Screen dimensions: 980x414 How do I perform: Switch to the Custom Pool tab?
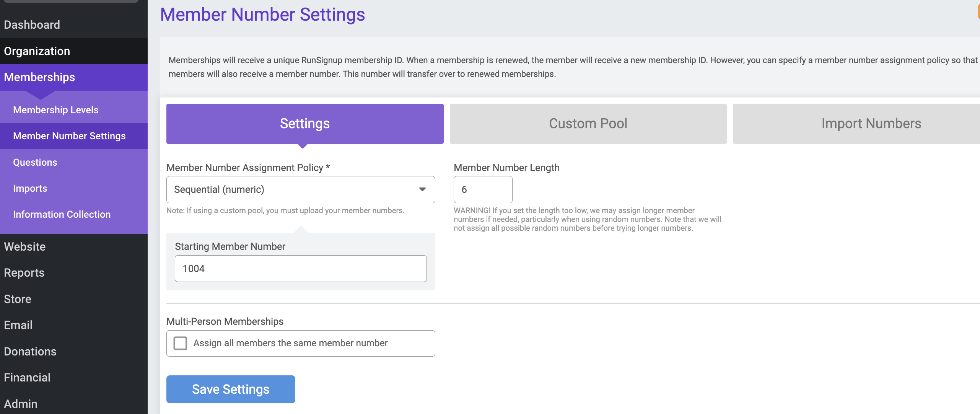[588, 124]
